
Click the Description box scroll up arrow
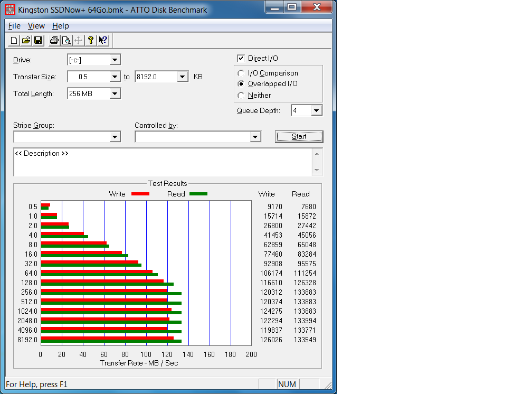(317, 154)
